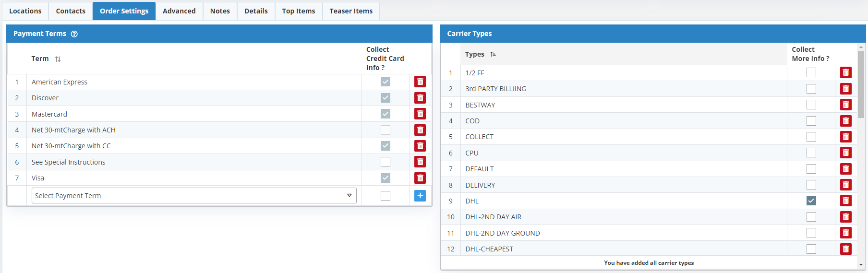Image resolution: width=868 pixels, height=273 pixels.
Task: Select the 3rd PARTY BILLIING row text
Action: click(495, 89)
